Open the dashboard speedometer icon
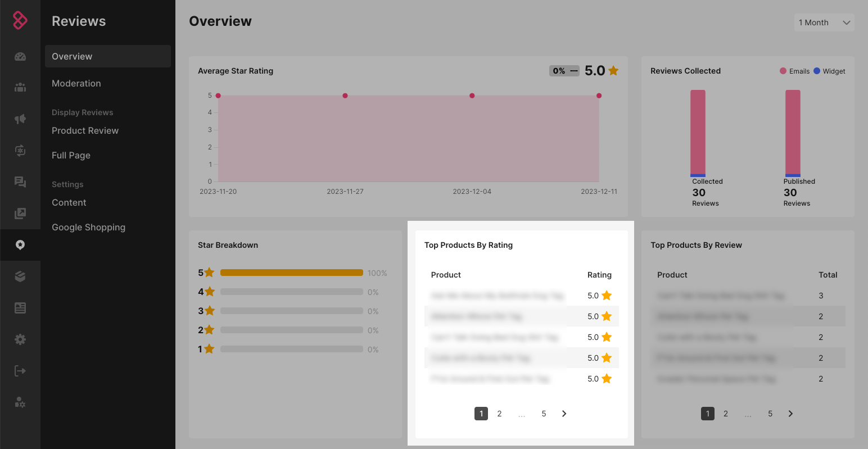The image size is (868, 449). pyautogui.click(x=20, y=56)
